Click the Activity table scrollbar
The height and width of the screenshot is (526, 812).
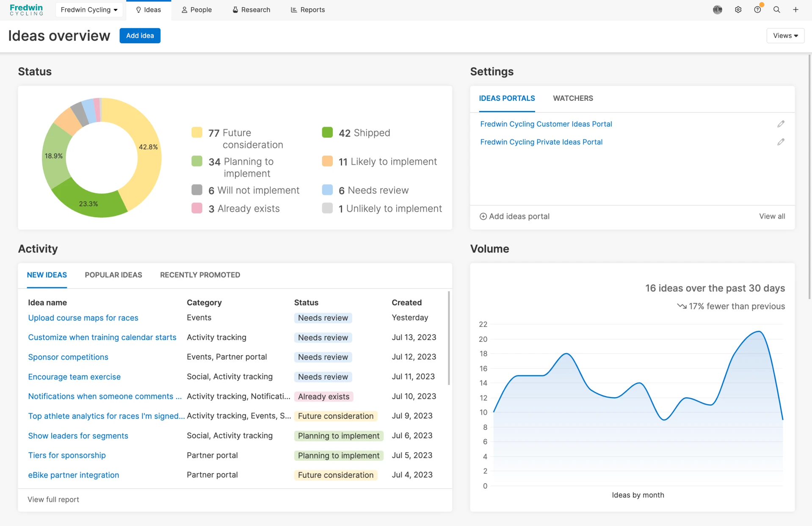pos(449,338)
